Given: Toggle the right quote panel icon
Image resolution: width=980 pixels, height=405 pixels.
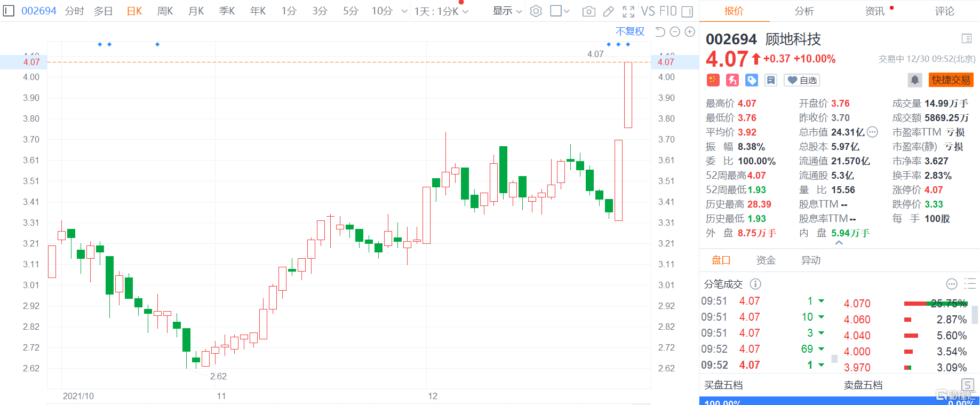Looking at the screenshot, I should pyautogui.click(x=688, y=11).
